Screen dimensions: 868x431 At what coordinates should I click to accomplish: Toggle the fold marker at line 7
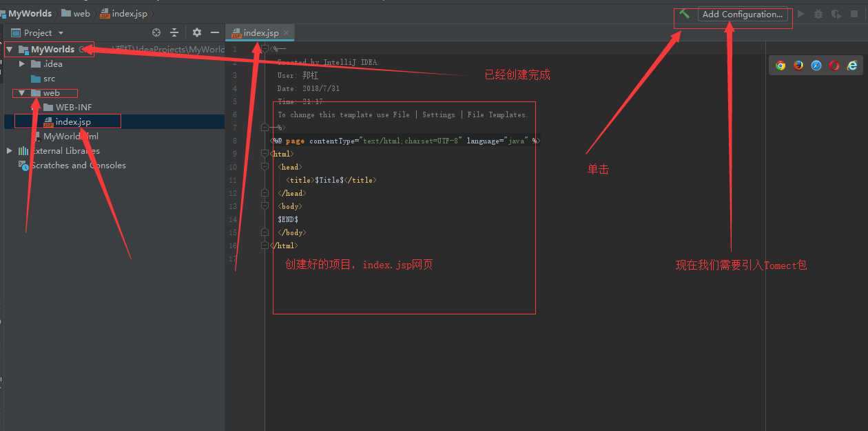click(265, 128)
